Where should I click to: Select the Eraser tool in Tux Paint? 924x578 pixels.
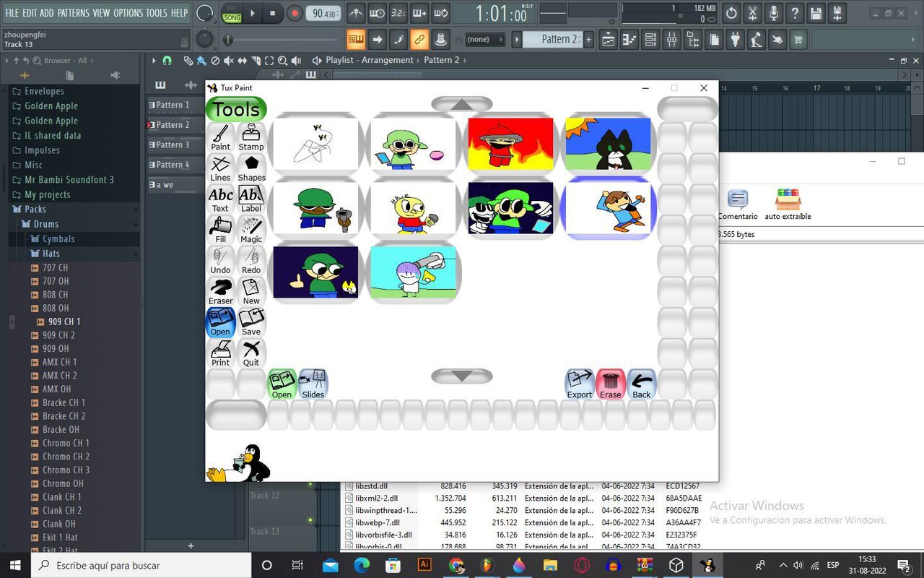(x=221, y=292)
